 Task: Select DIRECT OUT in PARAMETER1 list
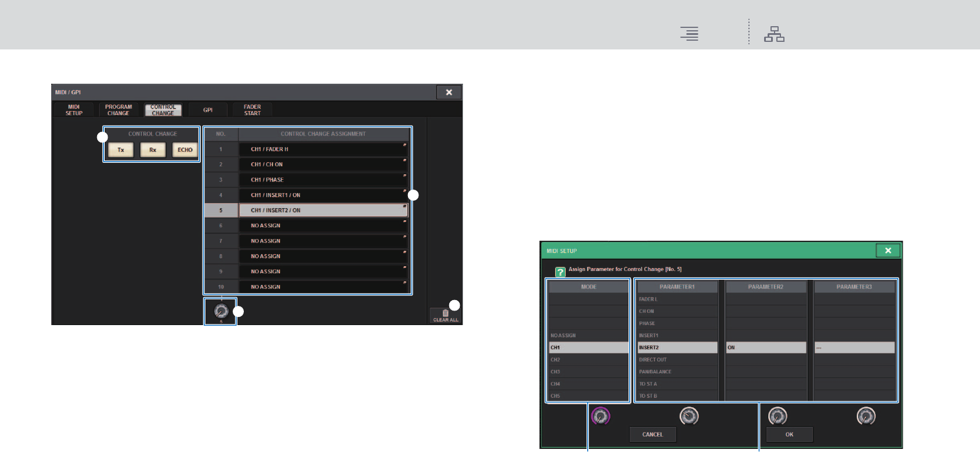point(677,360)
